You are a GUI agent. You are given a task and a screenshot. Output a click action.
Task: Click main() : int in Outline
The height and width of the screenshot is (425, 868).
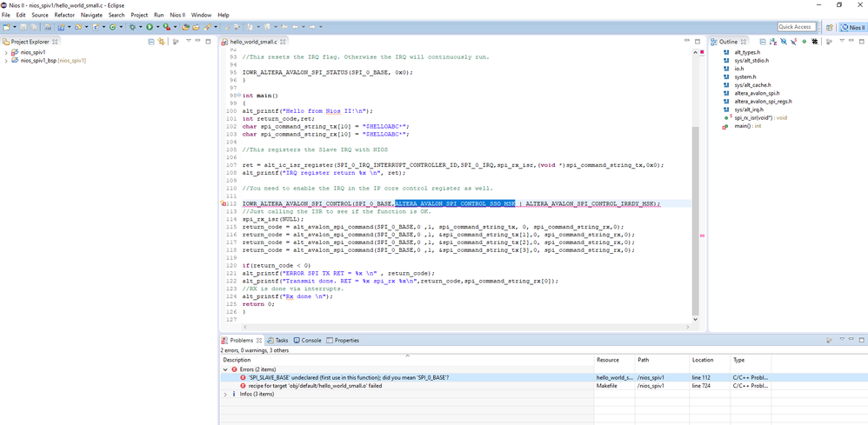(x=747, y=126)
